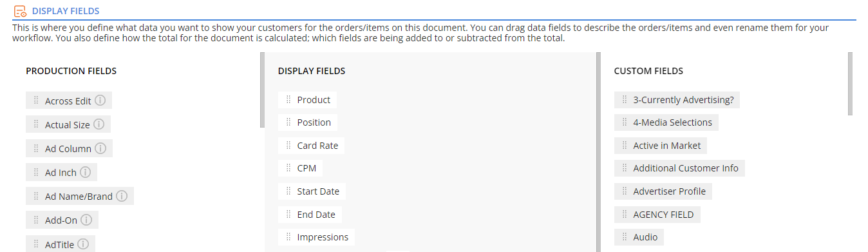The width and height of the screenshot is (868, 252).
Task: Click the drag handle on Card Rate
Action: 288,146
